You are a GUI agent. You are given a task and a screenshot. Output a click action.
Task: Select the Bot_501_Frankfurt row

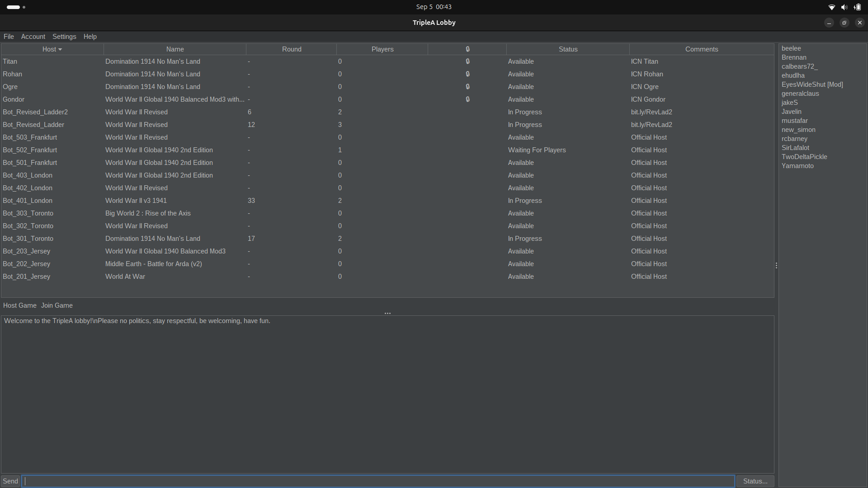coord(387,163)
